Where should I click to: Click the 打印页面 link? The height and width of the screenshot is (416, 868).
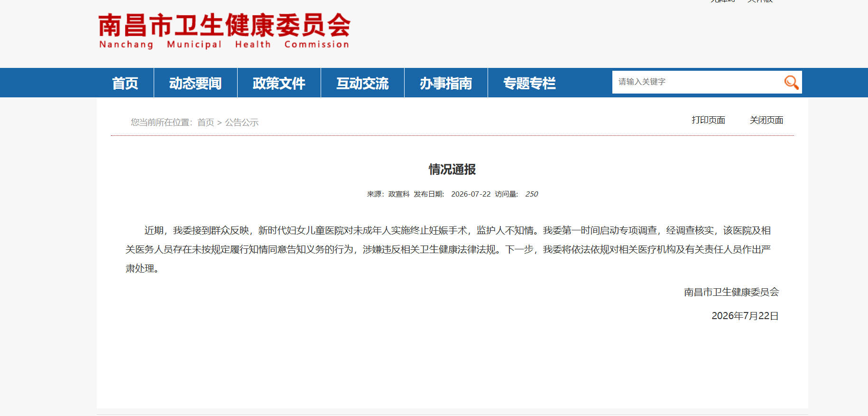[x=708, y=120]
